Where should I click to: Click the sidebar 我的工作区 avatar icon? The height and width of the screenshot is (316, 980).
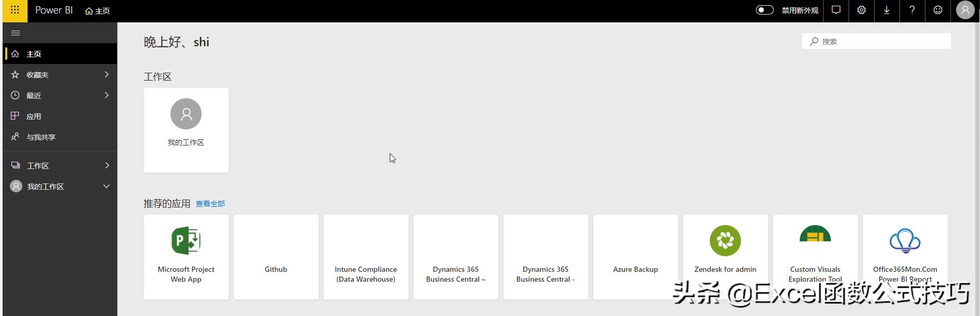[x=16, y=186]
